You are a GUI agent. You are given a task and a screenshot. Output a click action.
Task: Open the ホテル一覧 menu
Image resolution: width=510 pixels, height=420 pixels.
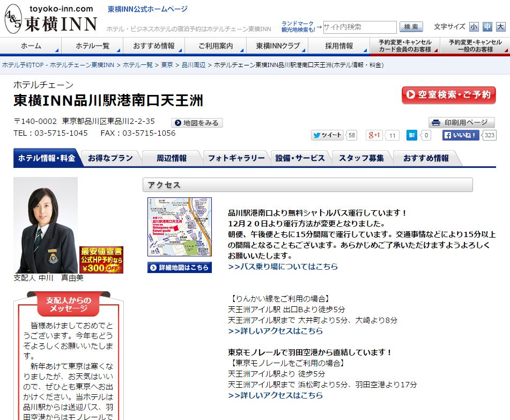pos(92,46)
